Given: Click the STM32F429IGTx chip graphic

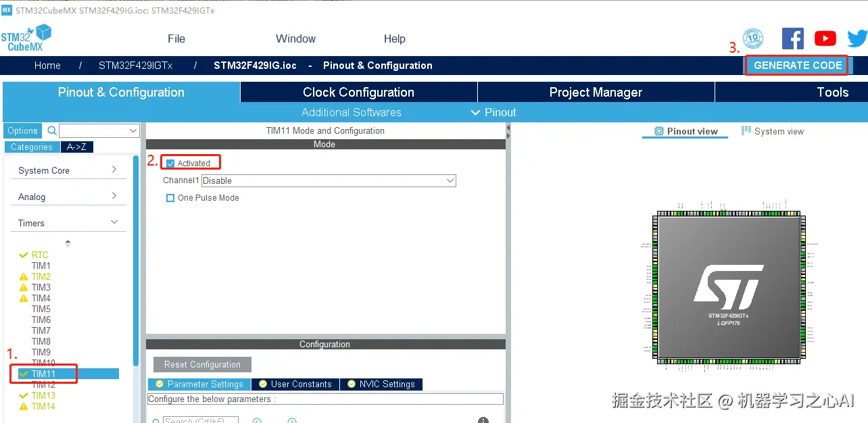Looking at the screenshot, I should pyautogui.click(x=728, y=287).
